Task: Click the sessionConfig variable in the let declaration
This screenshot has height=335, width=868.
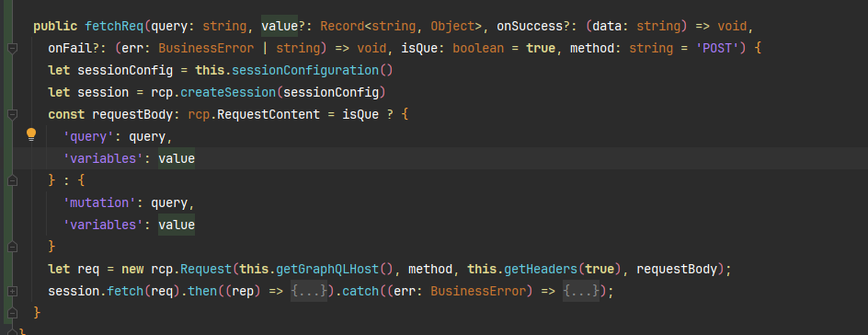Action: 125,70
